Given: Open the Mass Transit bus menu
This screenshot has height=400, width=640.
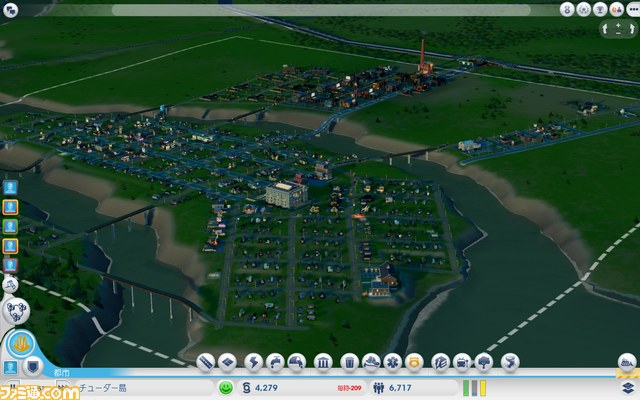Looking at the screenshot, I should (462, 362).
